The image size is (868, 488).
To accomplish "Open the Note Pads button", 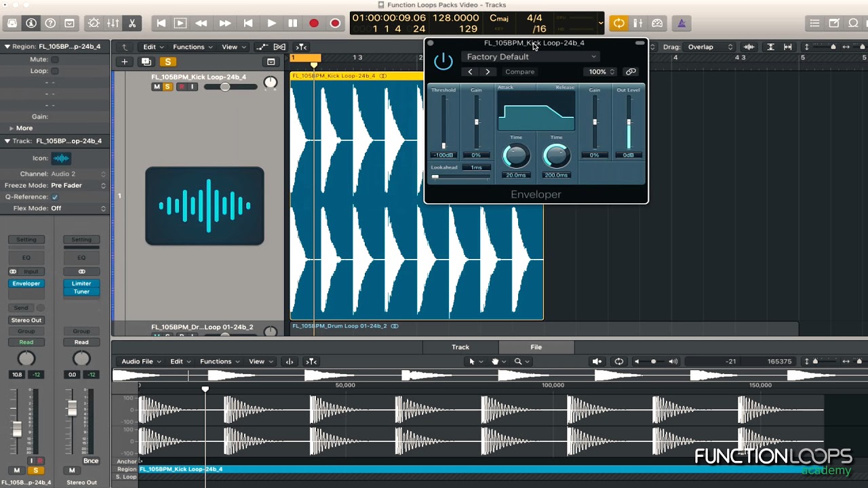I will [834, 23].
